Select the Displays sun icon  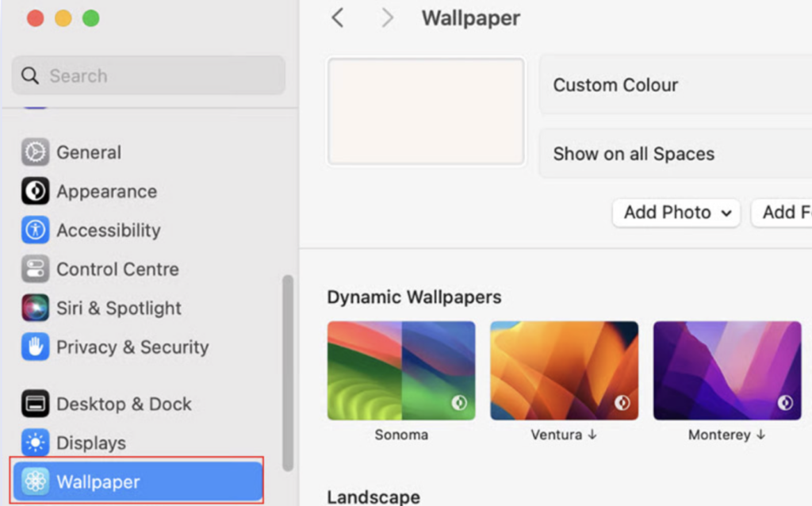35,443
